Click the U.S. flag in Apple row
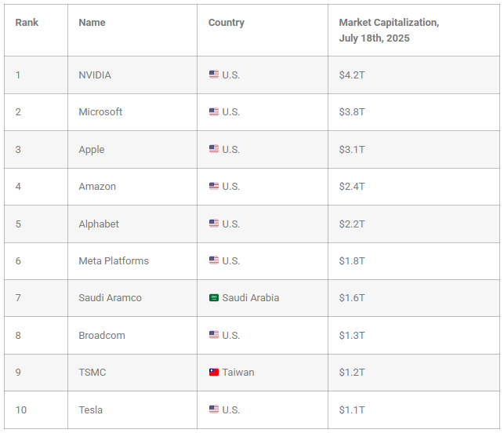The height and width of the screenshot is (433, 504). [x=214, y=148]
